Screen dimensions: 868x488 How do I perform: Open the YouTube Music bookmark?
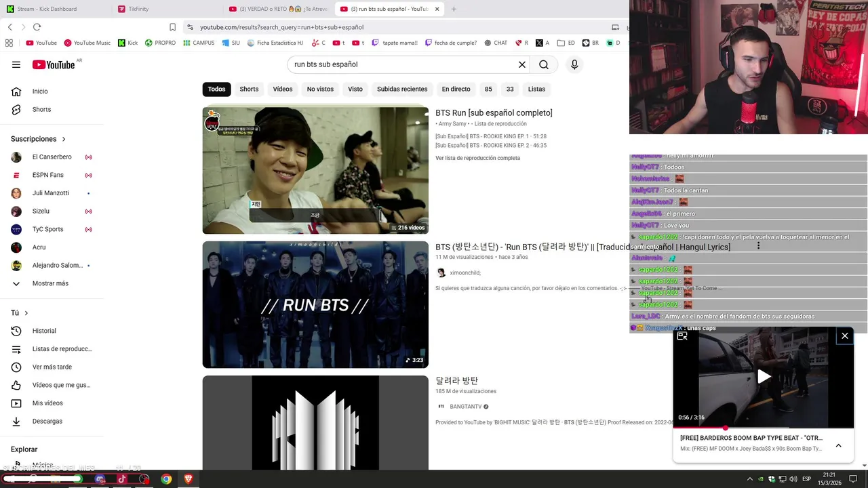tap(87, 43)
